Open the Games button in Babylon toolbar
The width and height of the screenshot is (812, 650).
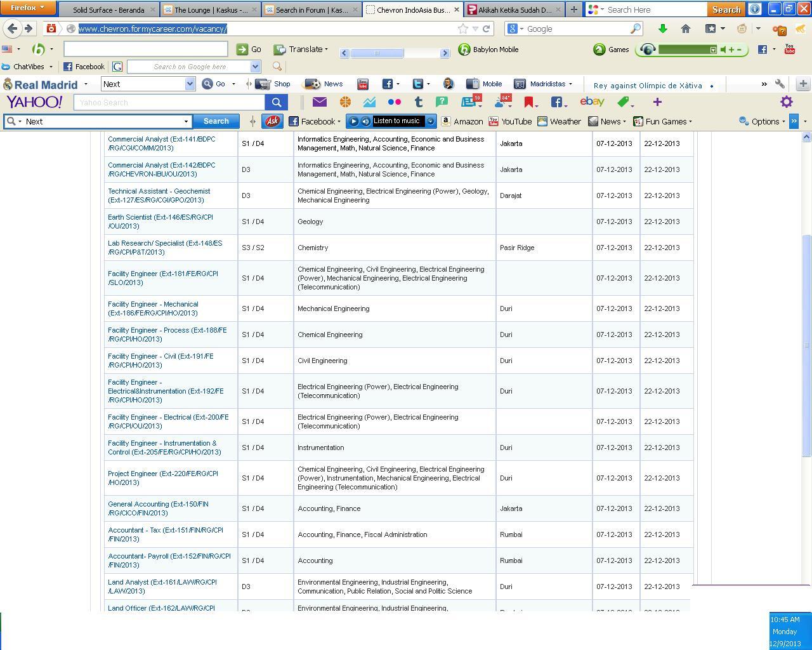point(611,50)
